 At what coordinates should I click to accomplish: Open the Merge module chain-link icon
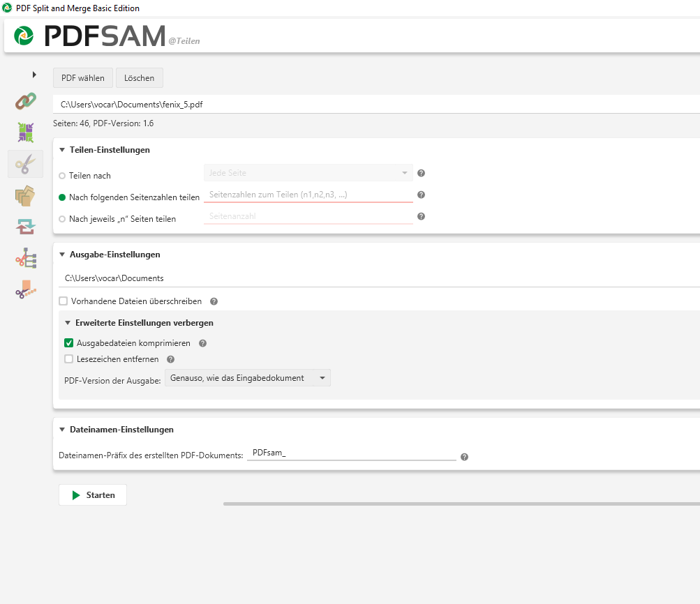pyautogui.click(x=25, y=101)
